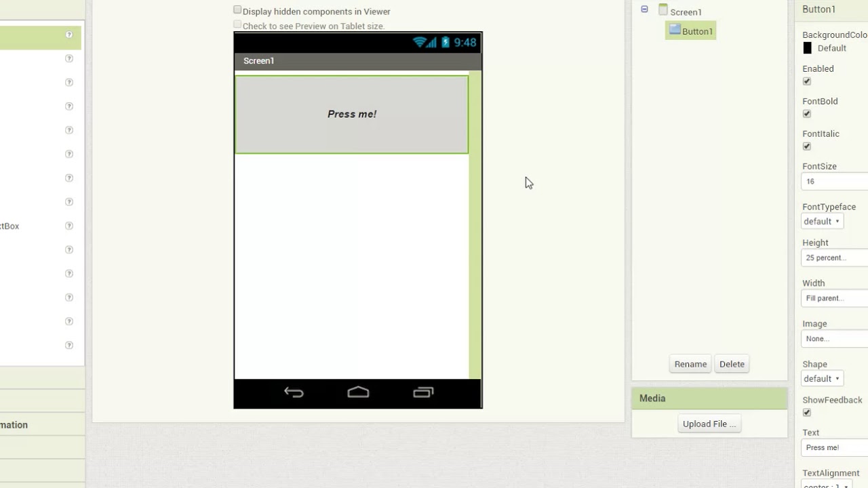Click the tBox palette component
This screenshot has height=488, width=868.
(x=9, y=226)
